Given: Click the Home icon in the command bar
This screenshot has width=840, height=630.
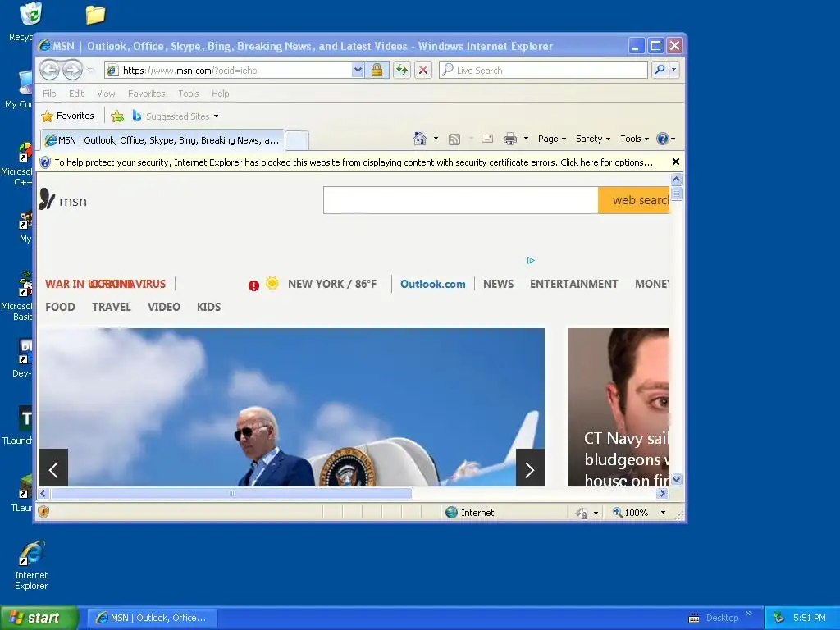Looking at the screenshot, I should click(x=419, y=139).
